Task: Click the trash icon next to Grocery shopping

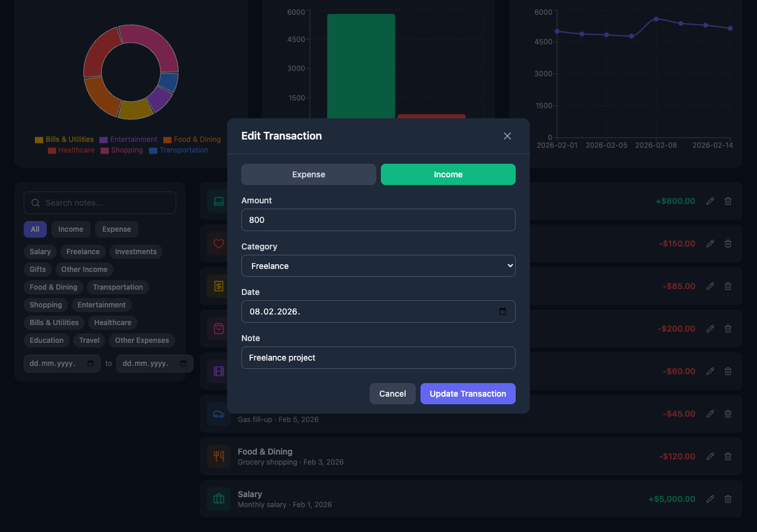Action: pyautogui.click(x=727, y=456)
